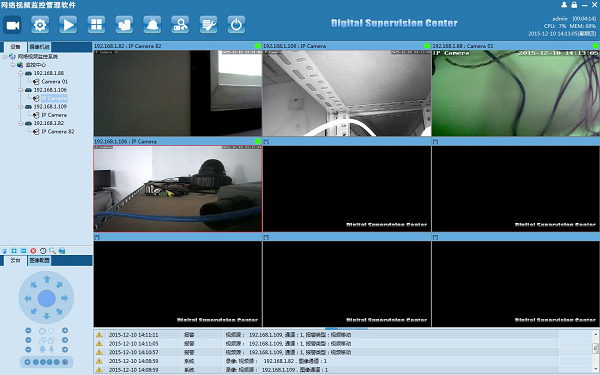This screenshot has width=600, height=375.
Task: Collapse the 192.168.1.82 device node
Action: tap(21, 123)
